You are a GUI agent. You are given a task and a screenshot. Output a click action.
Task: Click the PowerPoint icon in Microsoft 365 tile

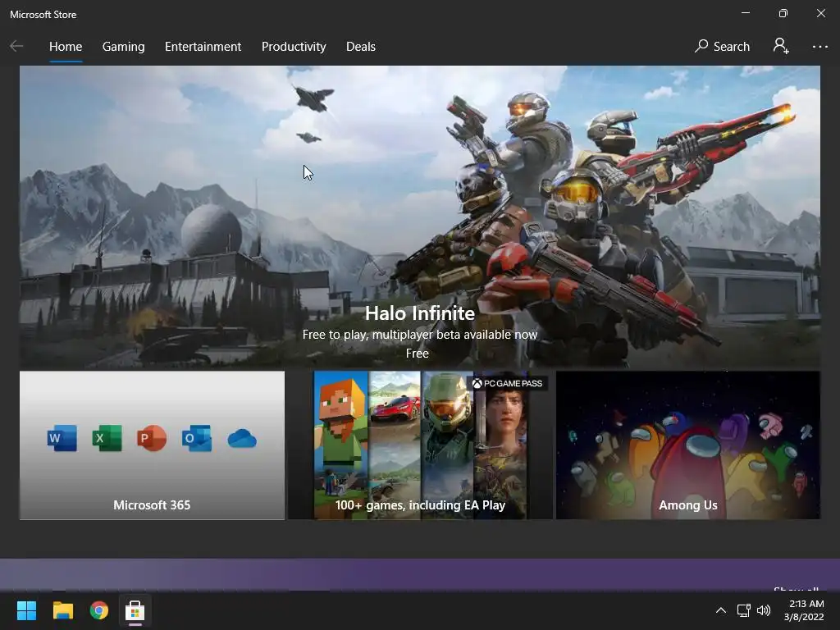[x=152, y=438]
